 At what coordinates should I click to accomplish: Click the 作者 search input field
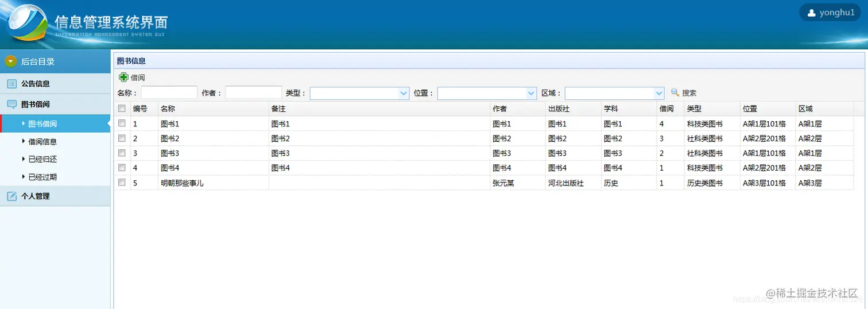tap(254, 92)
